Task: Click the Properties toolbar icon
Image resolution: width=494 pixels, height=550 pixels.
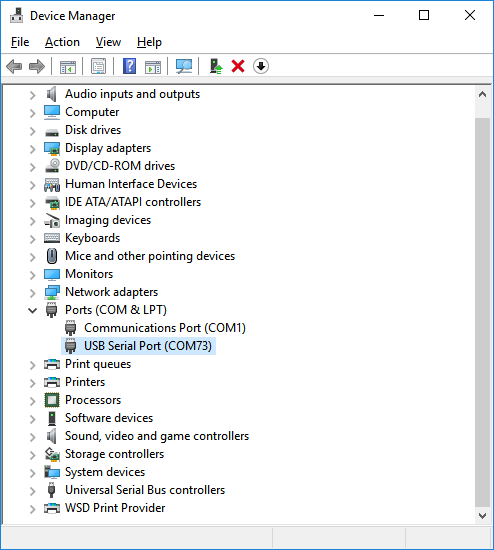Action: [x=99, y=66]
